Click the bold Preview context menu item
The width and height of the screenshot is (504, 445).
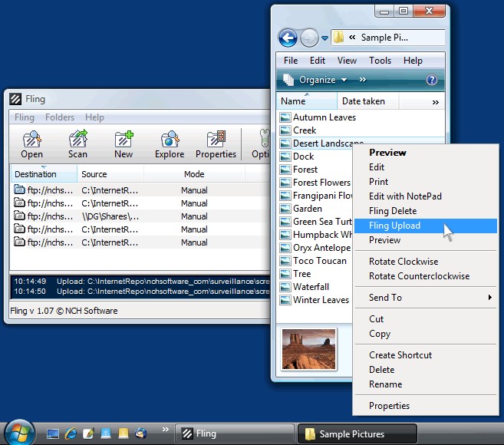point(426,153)
